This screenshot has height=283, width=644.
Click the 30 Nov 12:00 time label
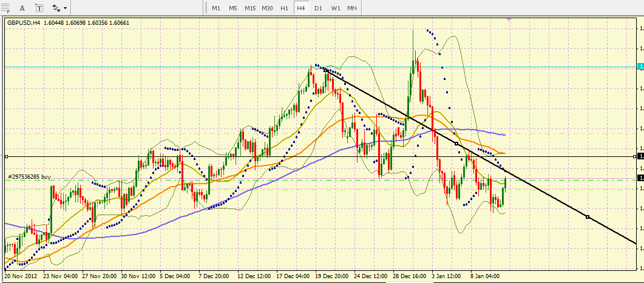[138, 276]
